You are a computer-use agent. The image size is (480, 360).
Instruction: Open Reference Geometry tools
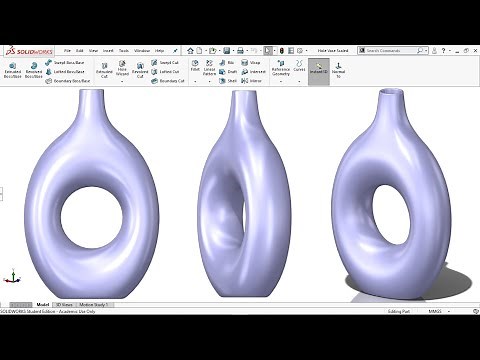(x=281, y=68)
